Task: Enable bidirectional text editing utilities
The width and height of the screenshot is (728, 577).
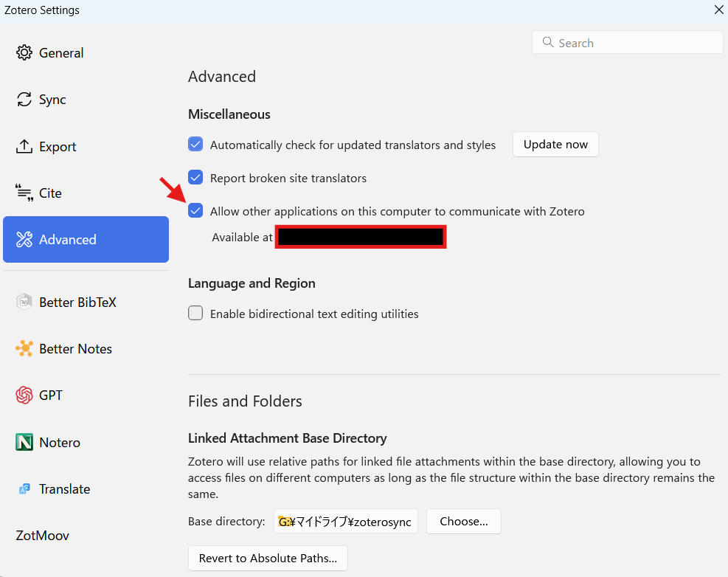Action: click(x=195, y=313)
